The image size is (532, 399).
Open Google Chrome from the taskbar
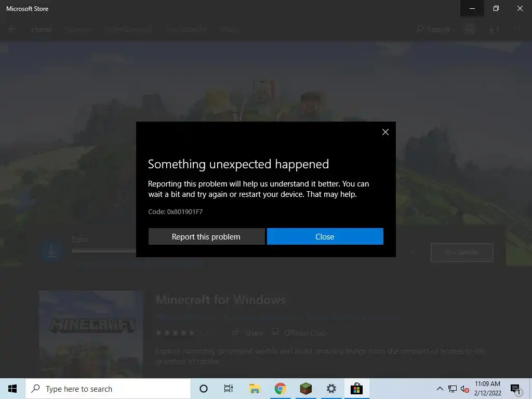coord(280,389)
